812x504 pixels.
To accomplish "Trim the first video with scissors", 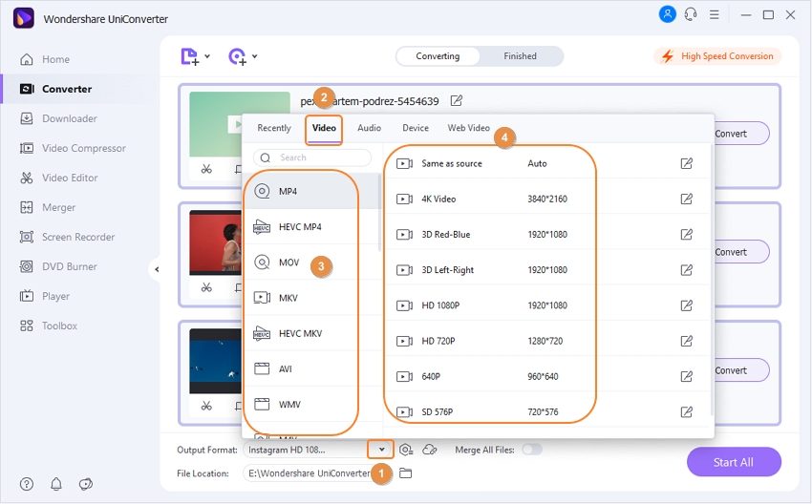I will point(206,169).
